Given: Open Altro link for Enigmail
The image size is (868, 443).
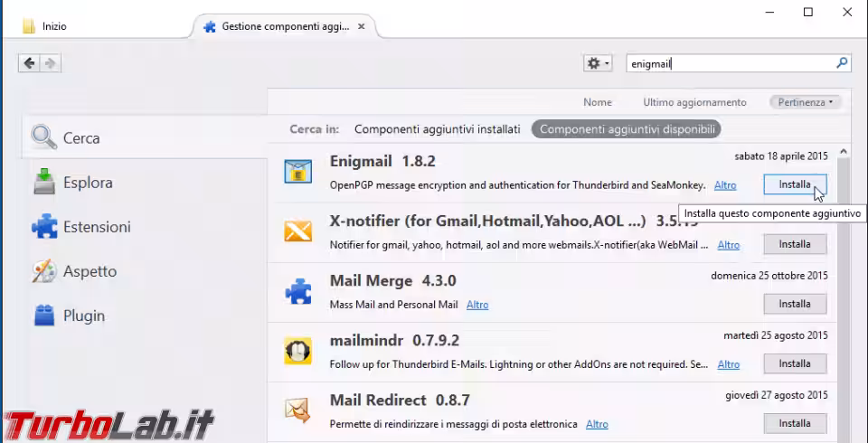Looking at the screenshot, I should click(x=725, y=185).
